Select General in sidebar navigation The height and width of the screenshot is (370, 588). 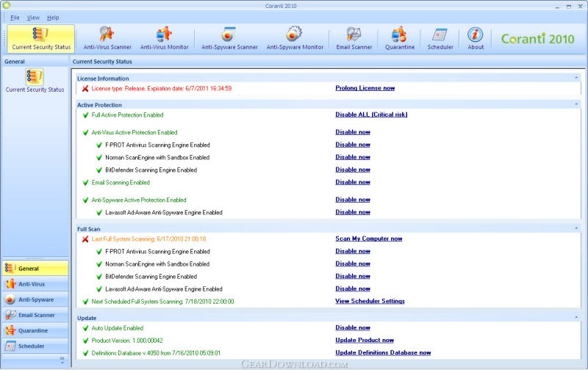(35, 269)
